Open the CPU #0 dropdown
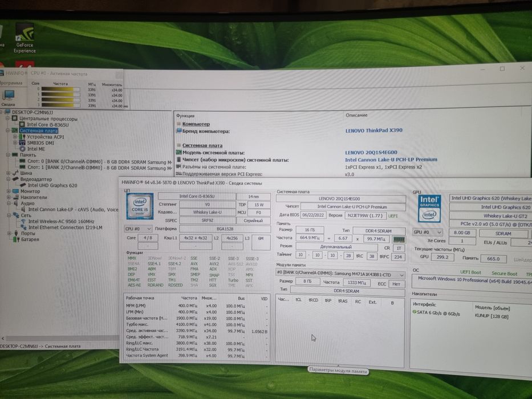 (138, 229)
